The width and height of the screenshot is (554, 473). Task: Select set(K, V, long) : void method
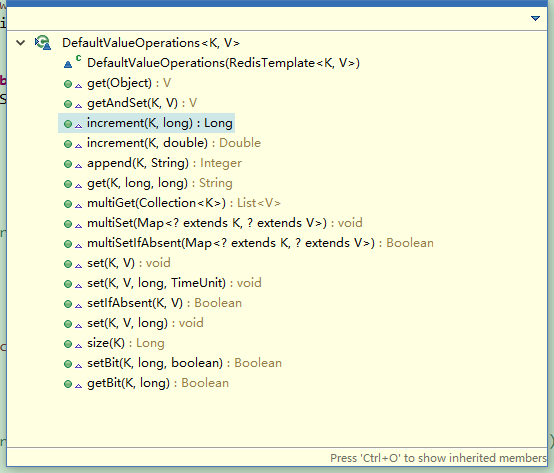pos(145,323)
